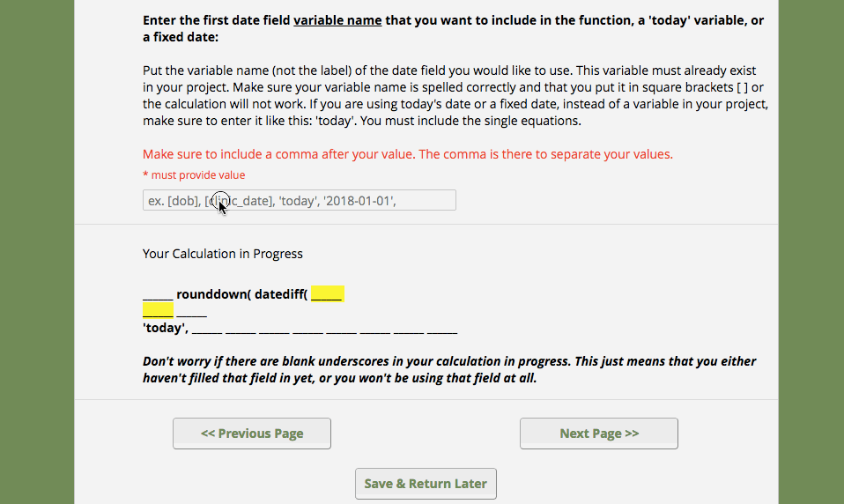Select the yellow highlighted blank after datediff(
This screenshot has width=844, height=504.
(327, 294)
